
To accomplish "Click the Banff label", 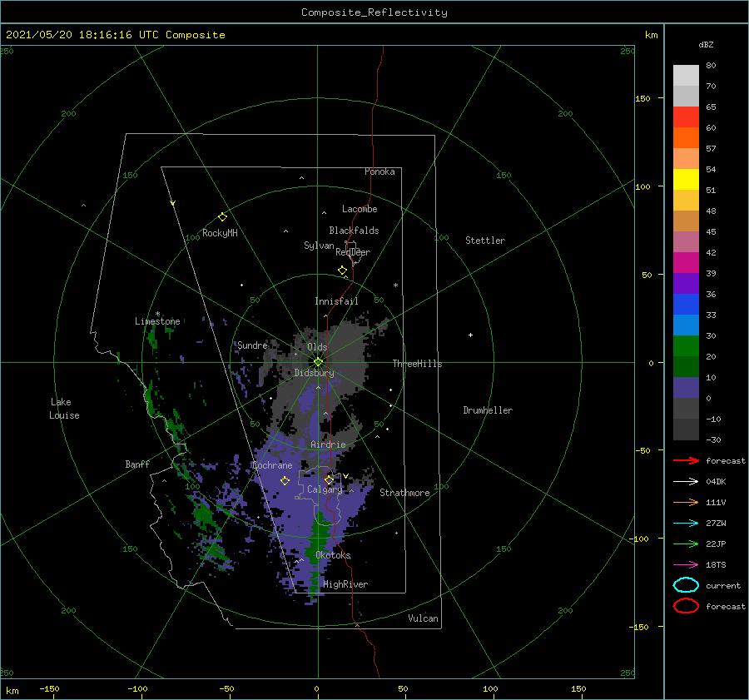I will pyautogui.click(x=137, y=464).
